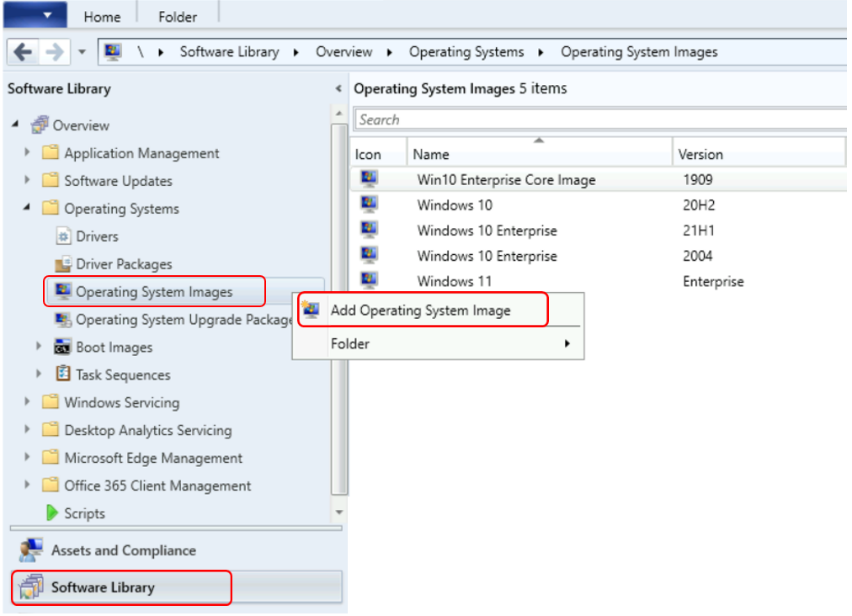Sort by the Icon column header
This screenshot has height=616, width=852.
coord(379,154)
